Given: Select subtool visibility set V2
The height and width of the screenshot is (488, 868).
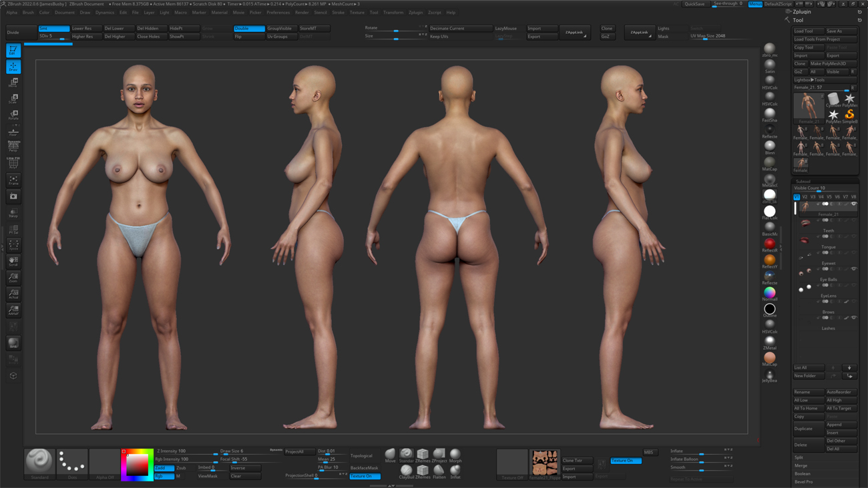Looking at the screenshot, I should tap(805, 197).
